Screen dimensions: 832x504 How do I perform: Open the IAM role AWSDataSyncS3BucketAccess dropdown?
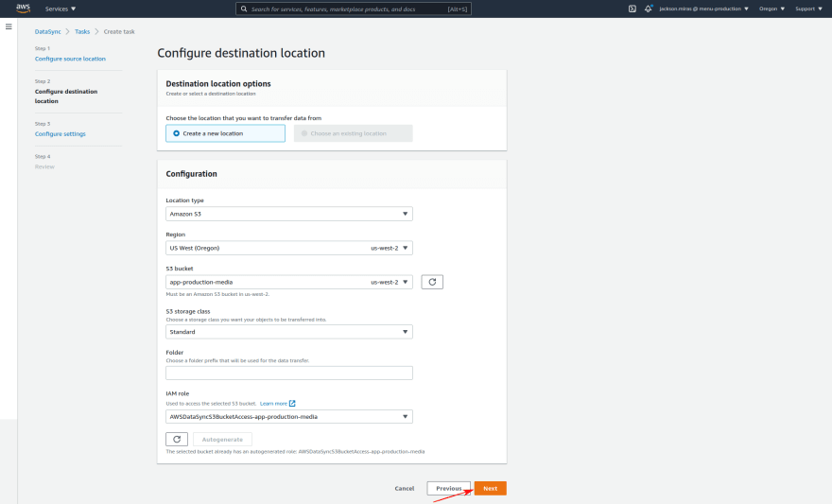tap(289, 417)
